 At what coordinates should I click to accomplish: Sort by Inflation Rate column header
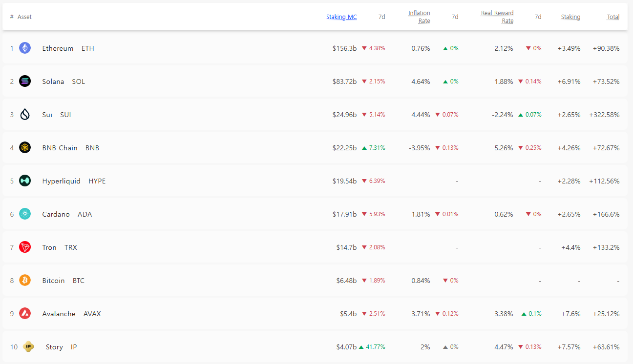pos(420,17)
